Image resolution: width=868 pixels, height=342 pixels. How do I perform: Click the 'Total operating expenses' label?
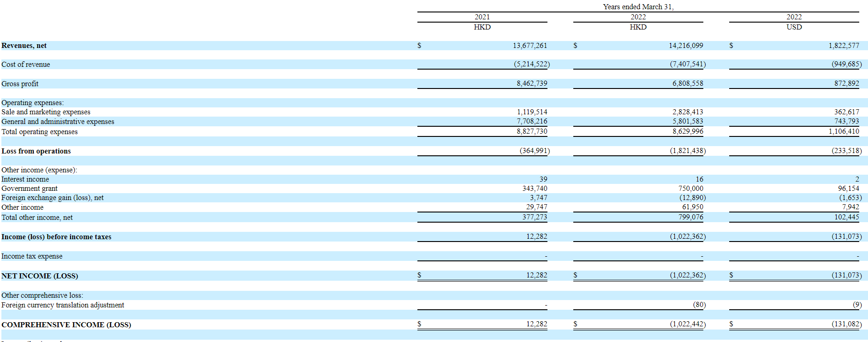click(x=40, y=132)
